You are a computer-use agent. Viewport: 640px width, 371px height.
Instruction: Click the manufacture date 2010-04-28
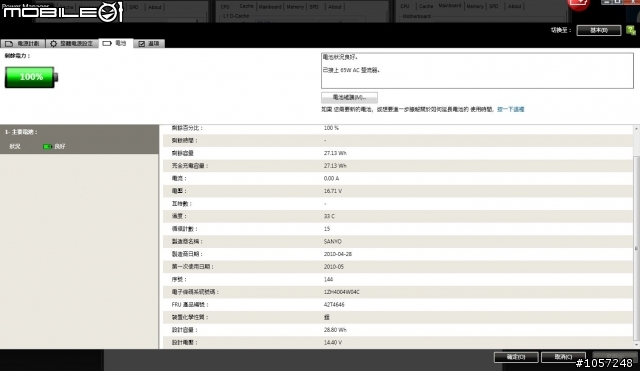tap(338, 254)
